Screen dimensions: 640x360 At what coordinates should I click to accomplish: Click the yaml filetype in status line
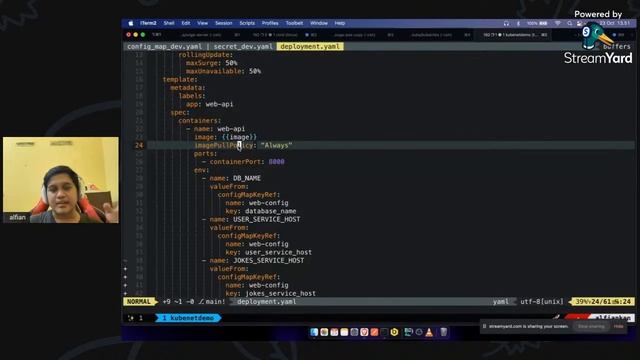click(501, 302)
